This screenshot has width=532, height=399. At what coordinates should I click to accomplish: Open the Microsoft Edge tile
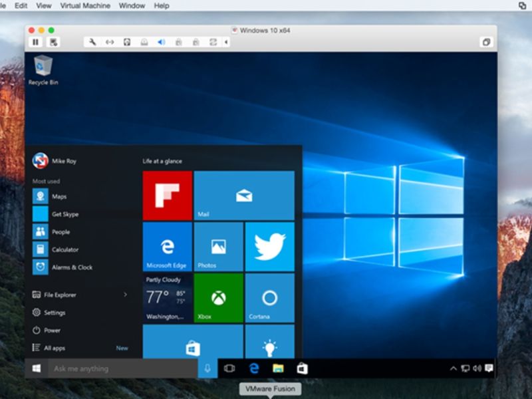[168, 247]
